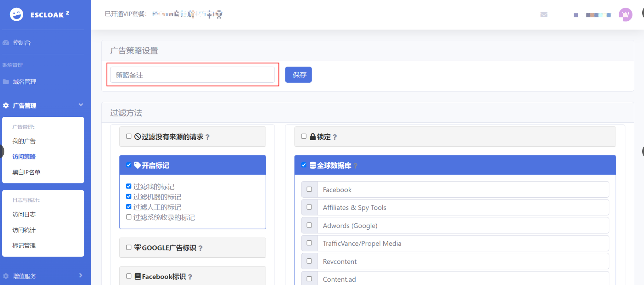This screenshot has height=285, width=644.
Task: Click the diamond icon beside GOOGLE广告标识
Action: (x=138, y=248)
